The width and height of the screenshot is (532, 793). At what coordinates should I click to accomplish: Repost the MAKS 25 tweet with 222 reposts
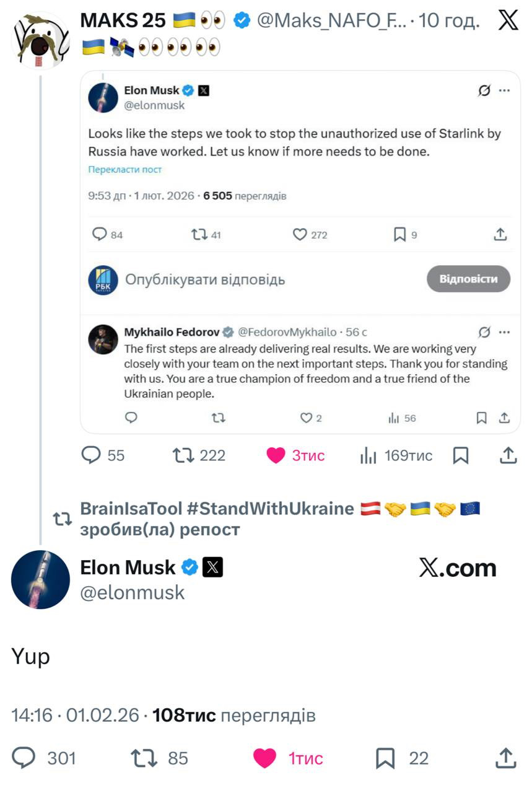[x=183, y=456]
